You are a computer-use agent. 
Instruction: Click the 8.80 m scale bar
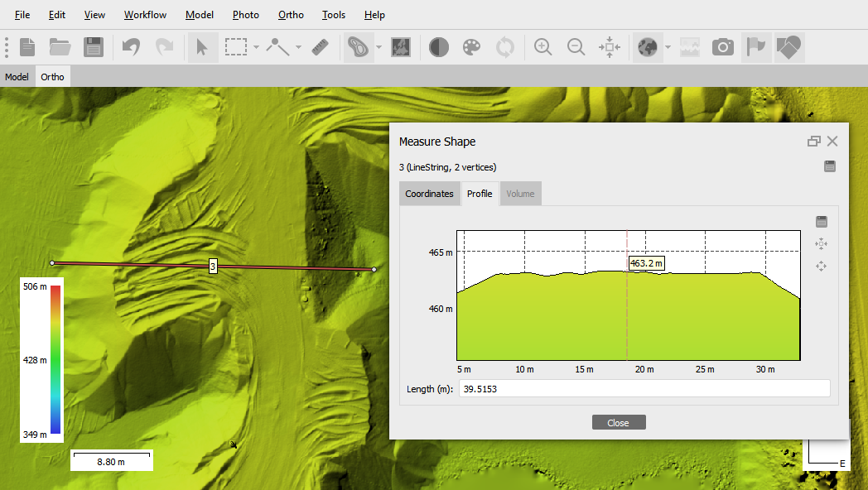[x=111, y=460]
